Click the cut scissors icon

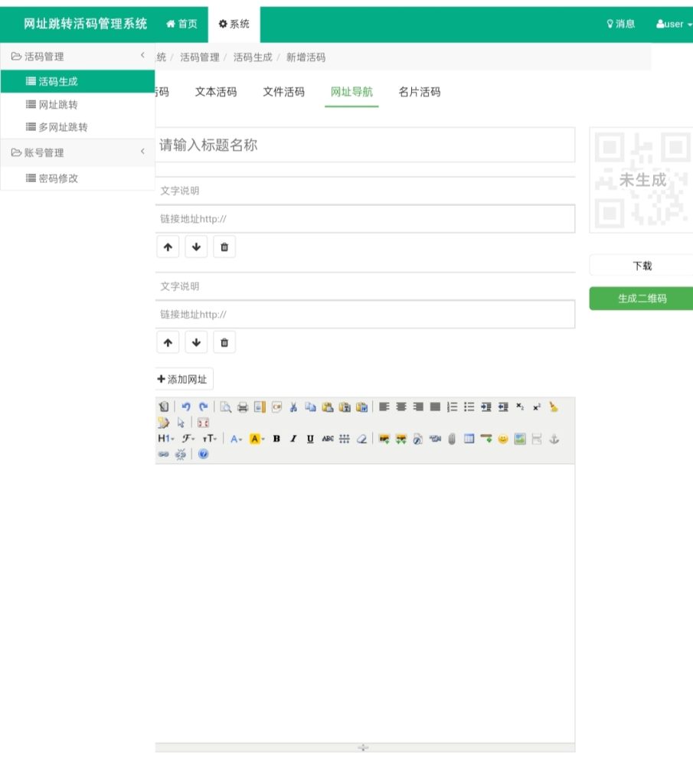coord(293,407)
